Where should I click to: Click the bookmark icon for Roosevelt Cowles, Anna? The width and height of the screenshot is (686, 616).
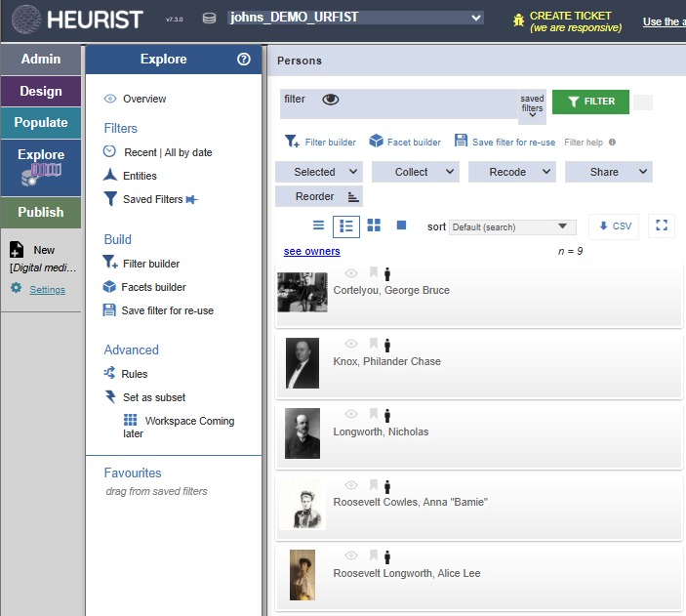pyautogui.click(x=374, y=484)
